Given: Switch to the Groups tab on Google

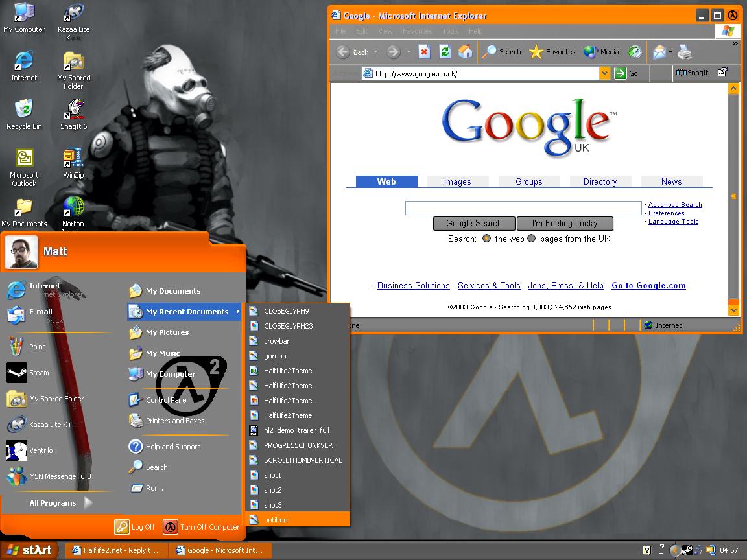Looking at the screenshot, I should (529, 181).
